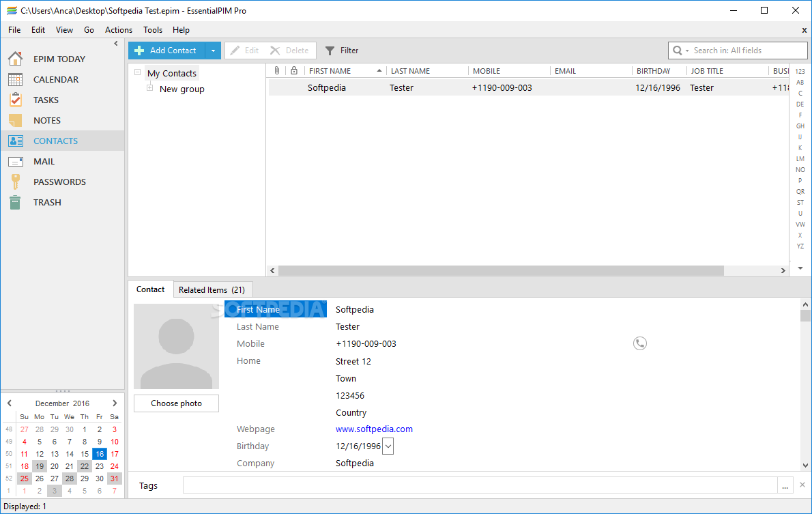Open the Passwords key icon

point(16,182)
